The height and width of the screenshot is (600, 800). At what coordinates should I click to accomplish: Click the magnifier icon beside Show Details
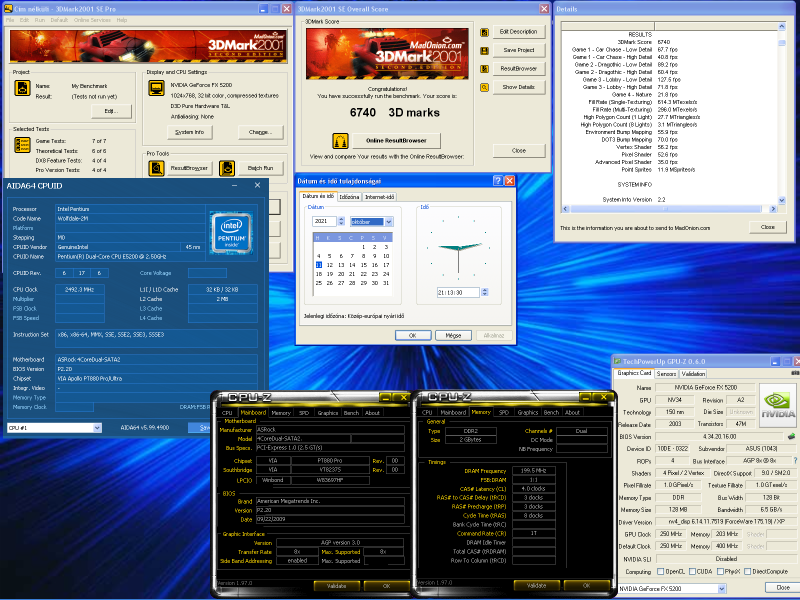[484, 87]
